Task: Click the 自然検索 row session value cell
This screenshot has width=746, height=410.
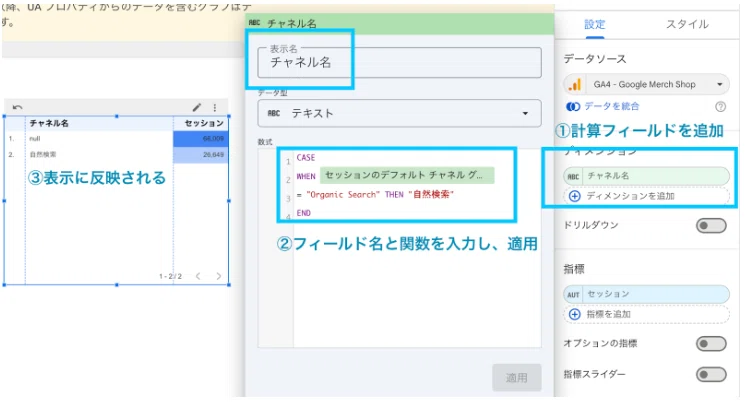Action: [x=201, y=154]
